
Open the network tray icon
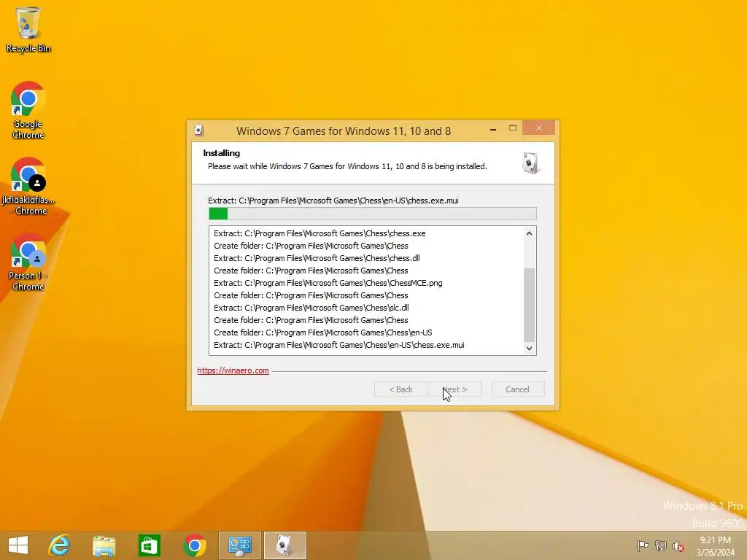tap(661, 545)
